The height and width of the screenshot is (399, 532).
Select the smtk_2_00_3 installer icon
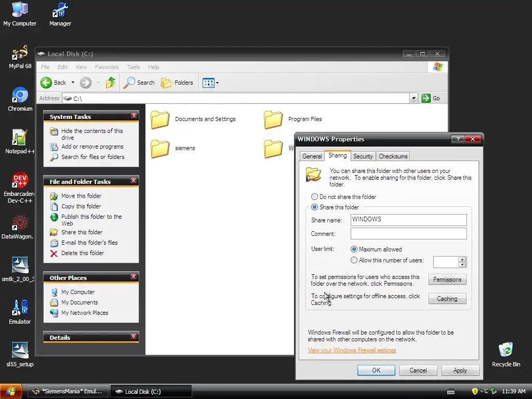pyautogui.click(x=18, y=270)
